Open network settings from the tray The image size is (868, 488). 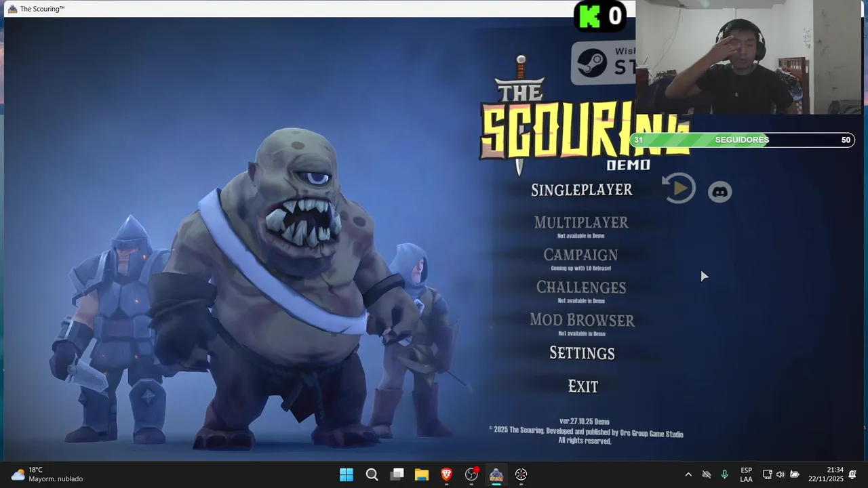pyautogui.click(x=767, y=474)
